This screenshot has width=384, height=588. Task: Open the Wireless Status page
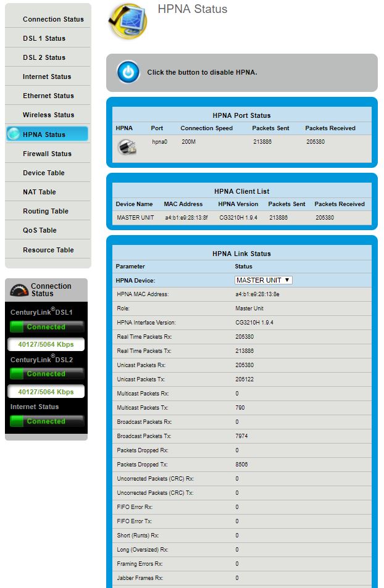pos(48,115)
